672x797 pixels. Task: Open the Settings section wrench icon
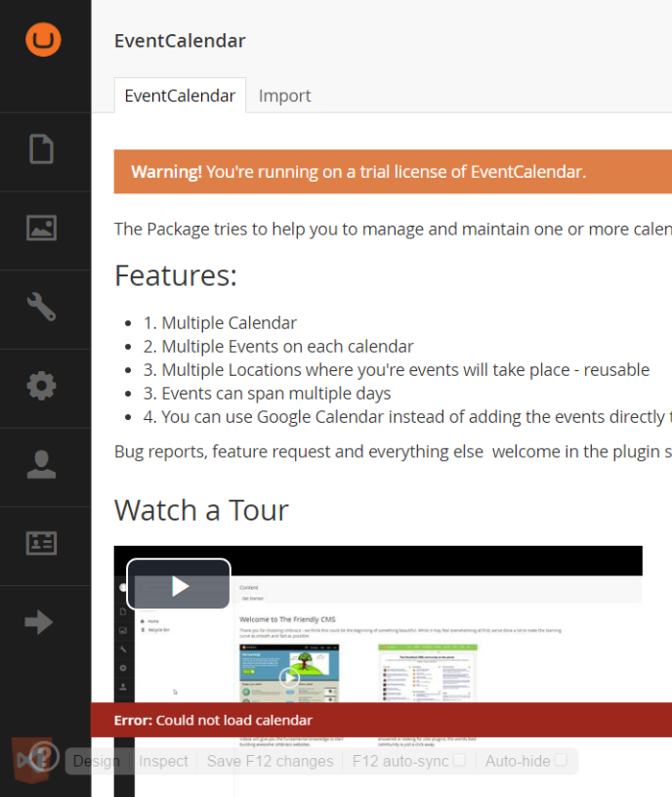[41, 307]
